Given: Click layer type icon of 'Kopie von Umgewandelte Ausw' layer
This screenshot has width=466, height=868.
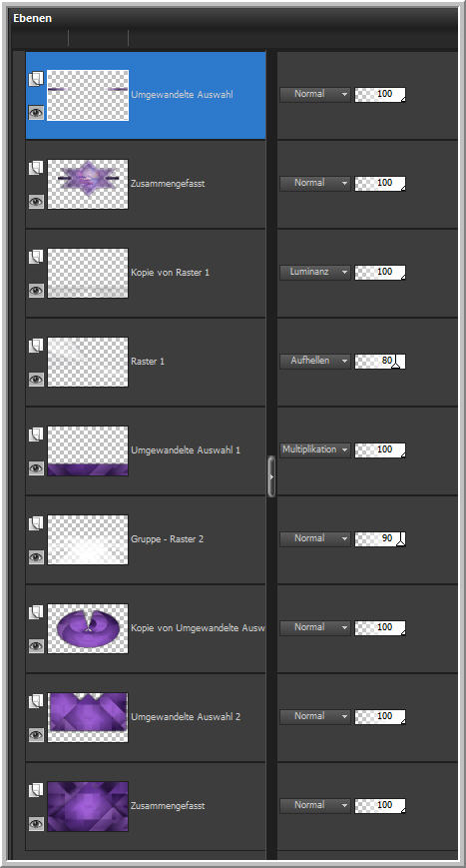Looking at the screenshot, I should [36, 612].
